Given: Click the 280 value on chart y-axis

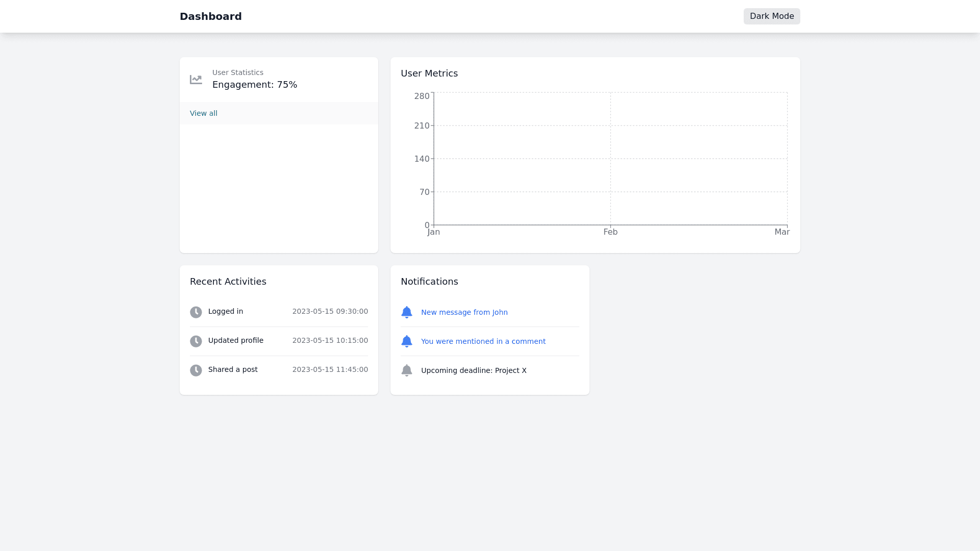Looking at the screenshot, I should [x=422, y=96].
